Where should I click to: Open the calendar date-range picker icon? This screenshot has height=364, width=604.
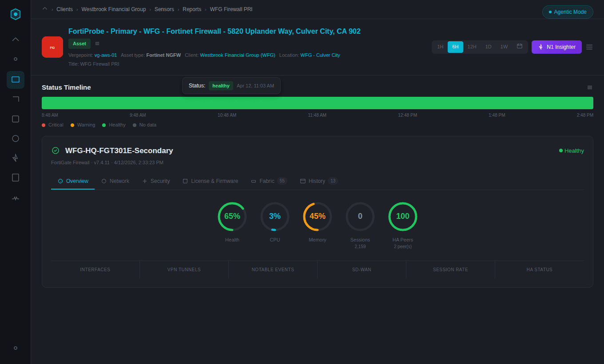coord(520,46)
